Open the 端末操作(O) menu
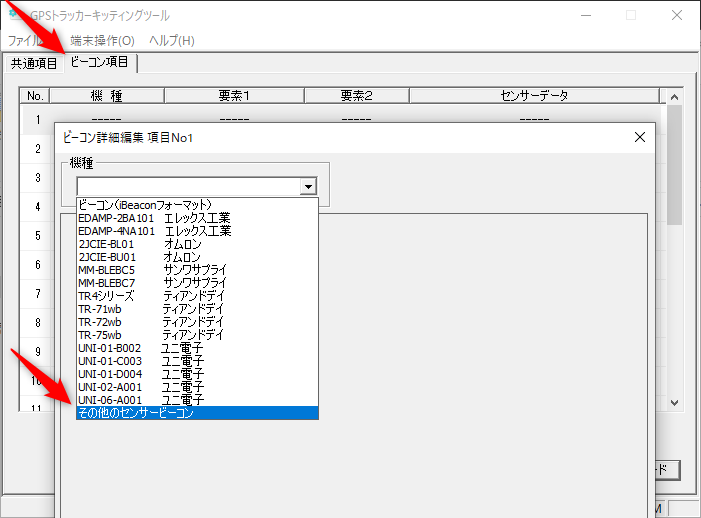The image size is (701, 518). click(102, 41)
